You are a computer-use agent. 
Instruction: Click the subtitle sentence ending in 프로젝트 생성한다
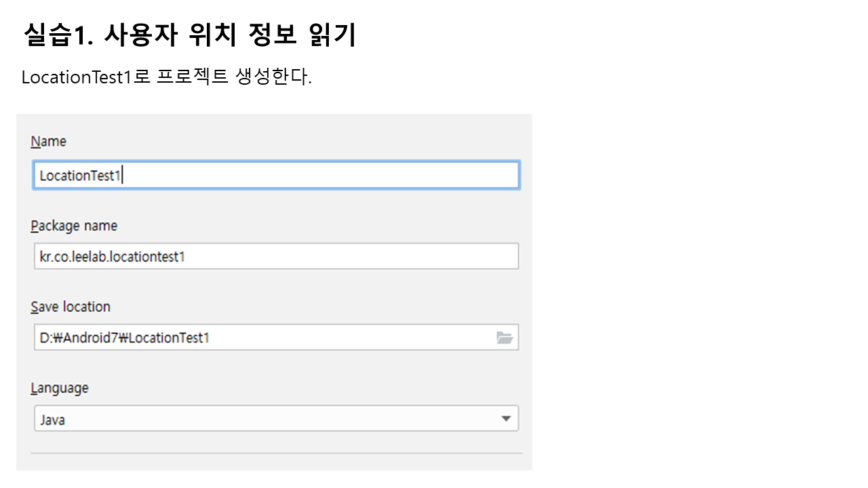point(166,77)
